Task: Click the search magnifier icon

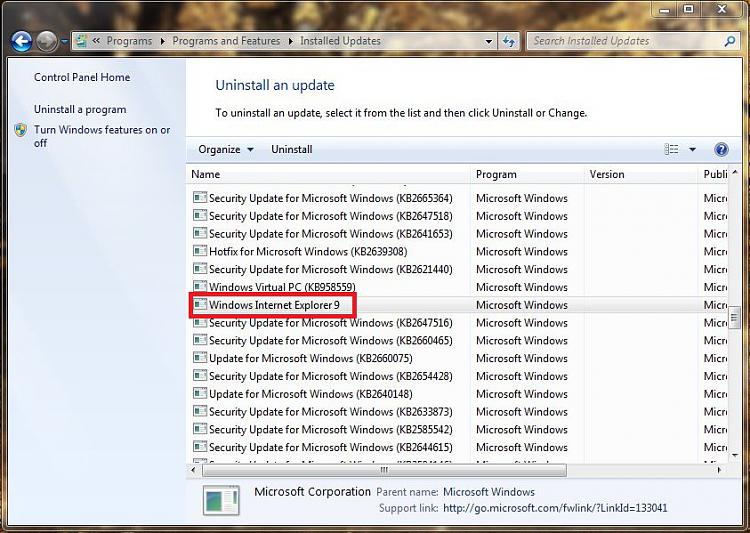Action: tap(729, 42)
